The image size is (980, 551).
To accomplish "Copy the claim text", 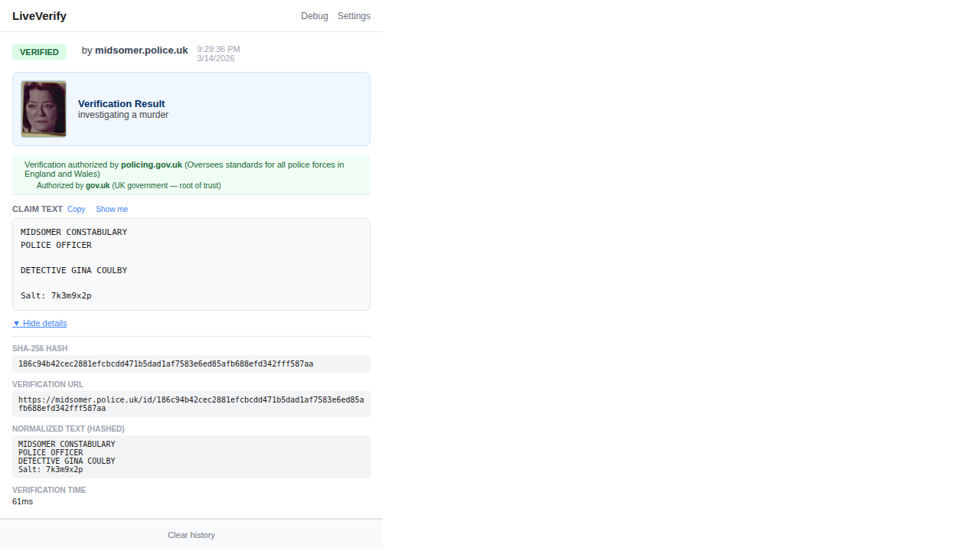I will (x=76, y=209).
